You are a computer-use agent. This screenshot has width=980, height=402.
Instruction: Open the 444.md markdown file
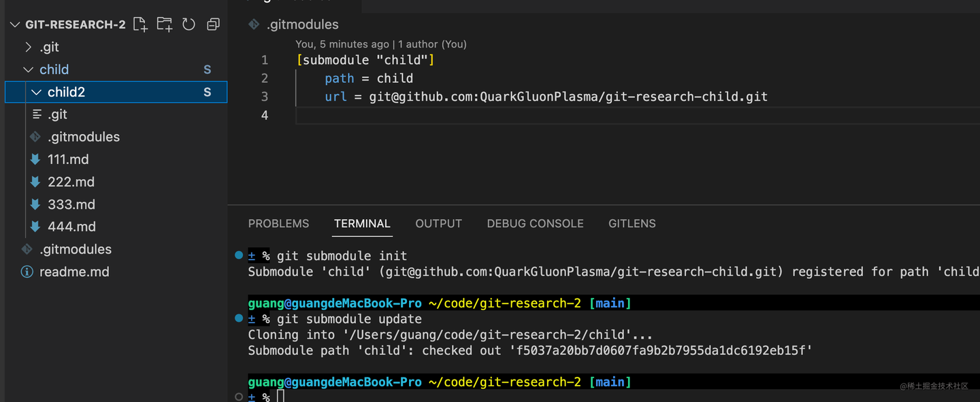71,227
